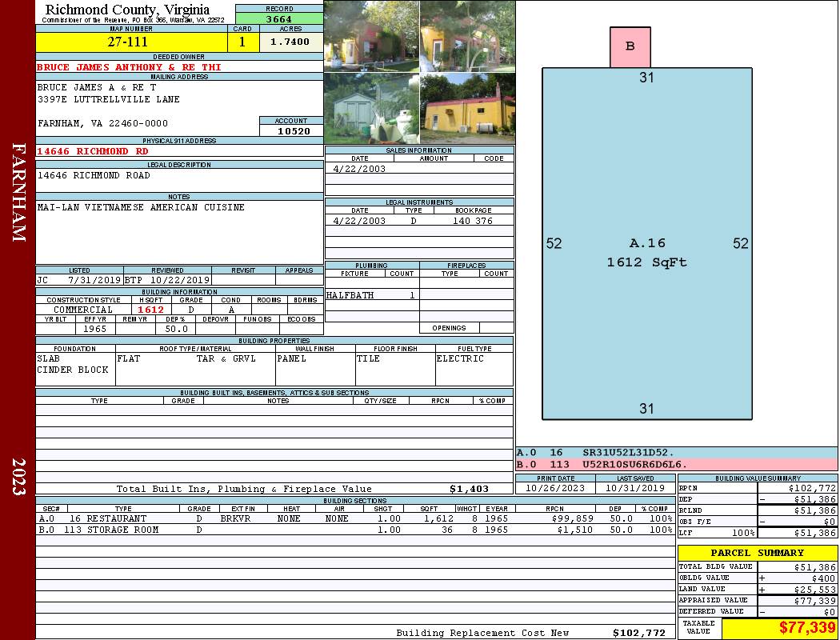840x640 pixels.
Task: Open the top-right yellow building photo
Action: point(467,36)
